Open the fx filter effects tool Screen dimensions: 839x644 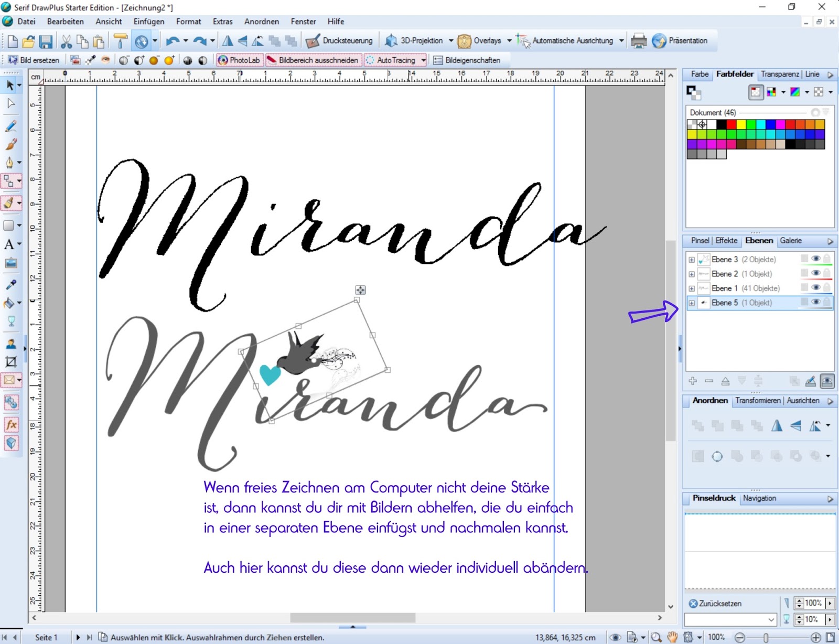(11, 425)
